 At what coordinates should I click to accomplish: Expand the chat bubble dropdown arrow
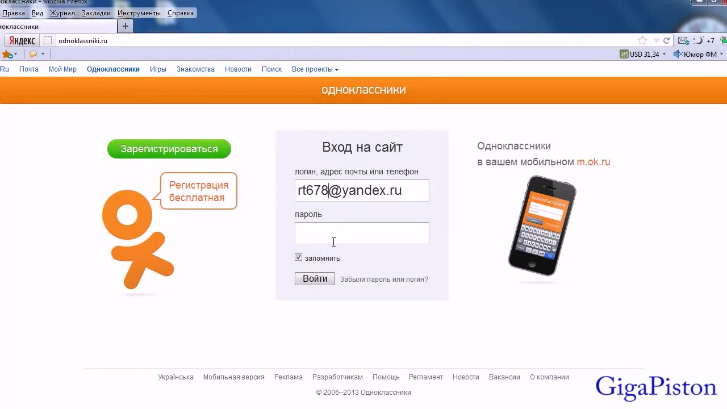[43, 54]
